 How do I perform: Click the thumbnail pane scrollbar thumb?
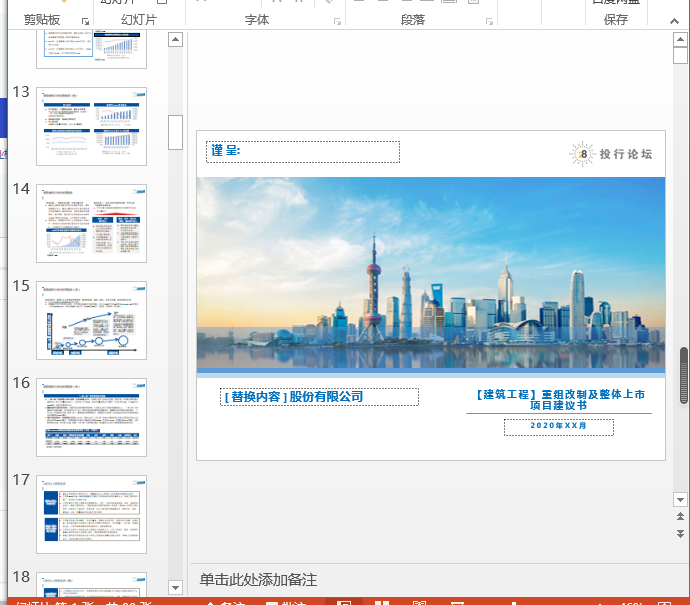(x=176, y=132)
